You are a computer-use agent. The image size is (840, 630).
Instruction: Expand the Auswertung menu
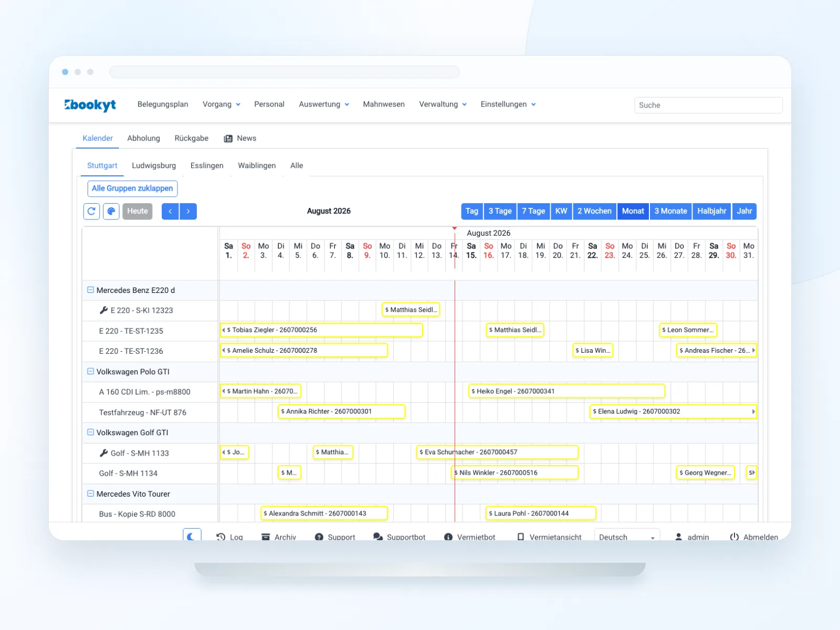click(x=324, y=104)
